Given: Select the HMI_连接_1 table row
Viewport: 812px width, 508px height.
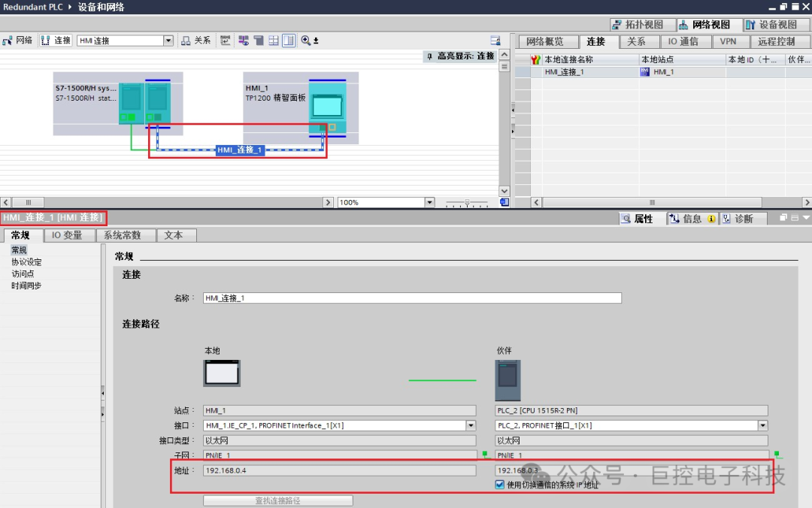Looking at the screenshot, I should point(663,72).
